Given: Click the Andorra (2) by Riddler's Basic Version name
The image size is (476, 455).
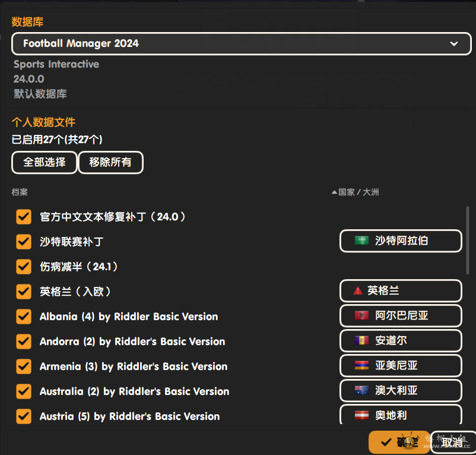Looking at the screenshot, I should [x=132, y=342].
